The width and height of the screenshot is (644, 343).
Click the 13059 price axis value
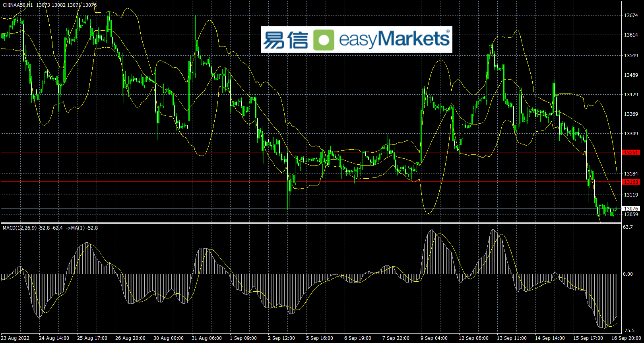[x=631, y=214]
